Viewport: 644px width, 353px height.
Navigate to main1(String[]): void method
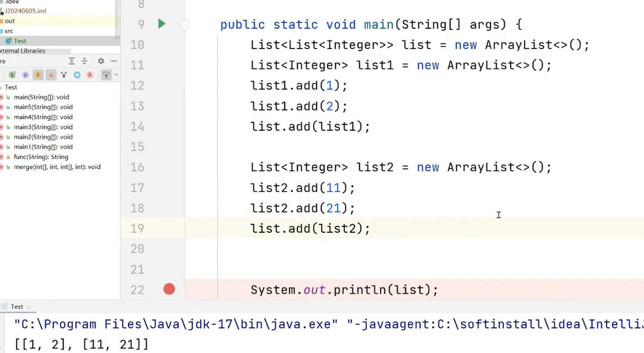point(43,147)
